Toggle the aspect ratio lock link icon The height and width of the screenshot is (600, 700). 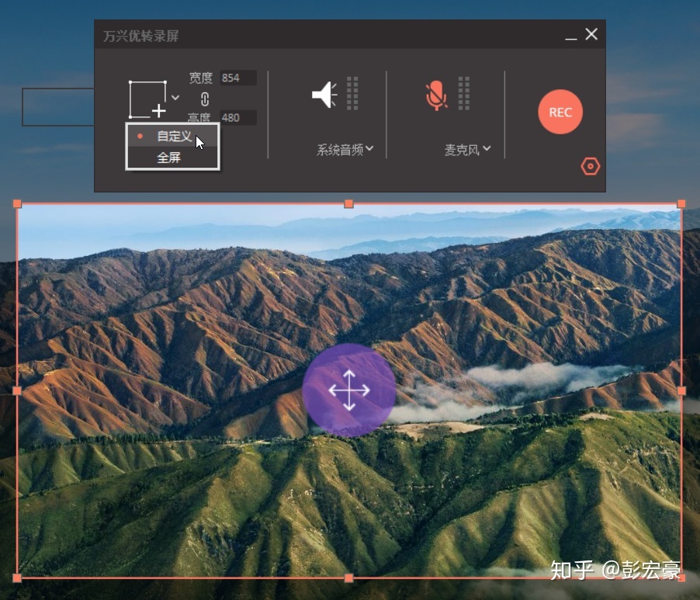(204, 99)
